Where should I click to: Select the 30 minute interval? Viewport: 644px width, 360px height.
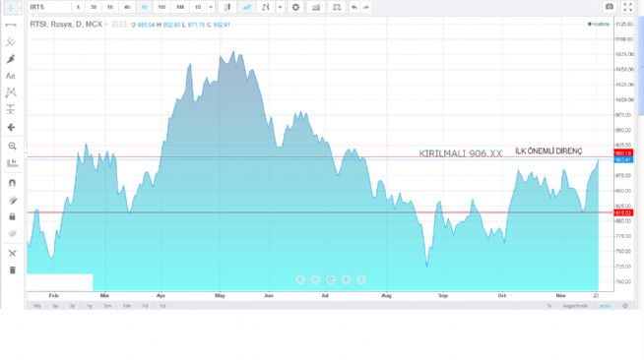tap(94, 7)
